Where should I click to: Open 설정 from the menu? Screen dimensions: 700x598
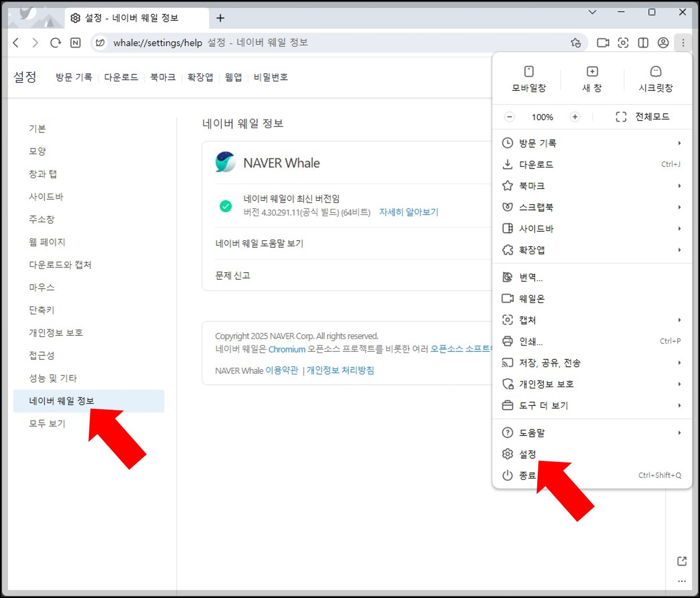(x=592, y=454)
